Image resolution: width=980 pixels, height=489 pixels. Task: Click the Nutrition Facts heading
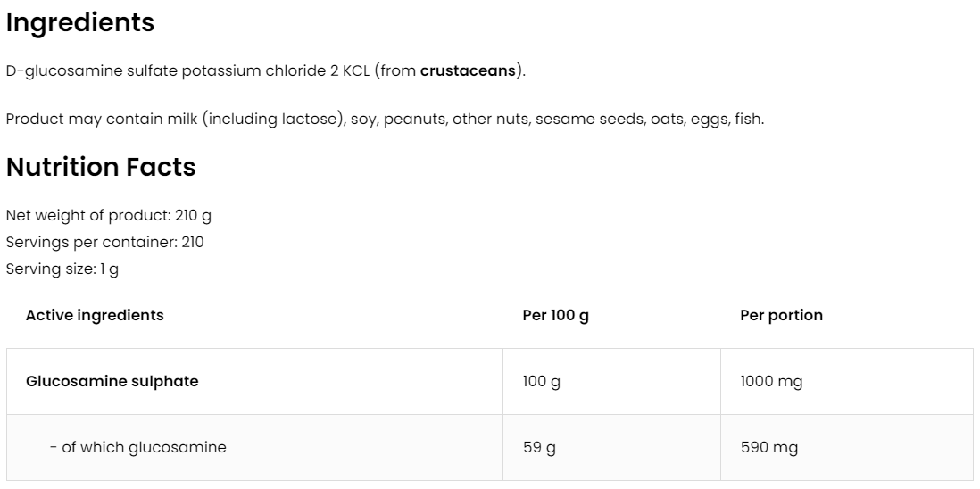101,167
